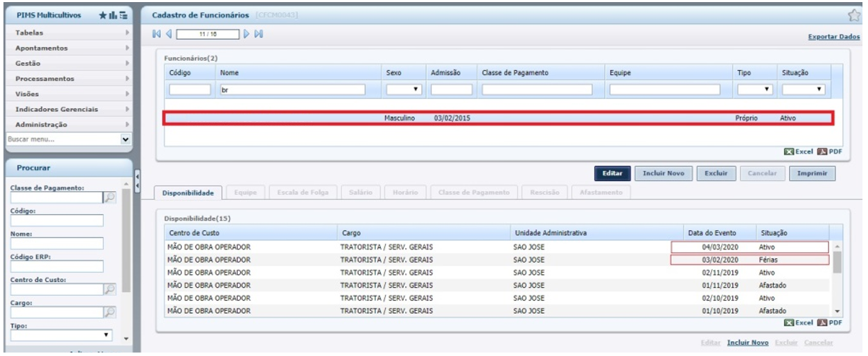This screenshot has height=356, width=868.
Task: Click the list view icon in PIMS header
Action: (123, 14)
